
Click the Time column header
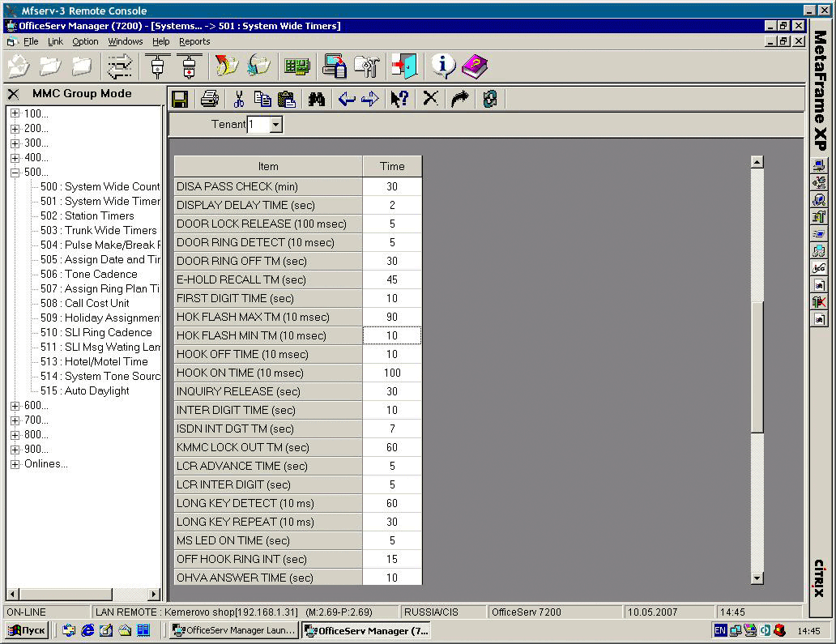392,166
